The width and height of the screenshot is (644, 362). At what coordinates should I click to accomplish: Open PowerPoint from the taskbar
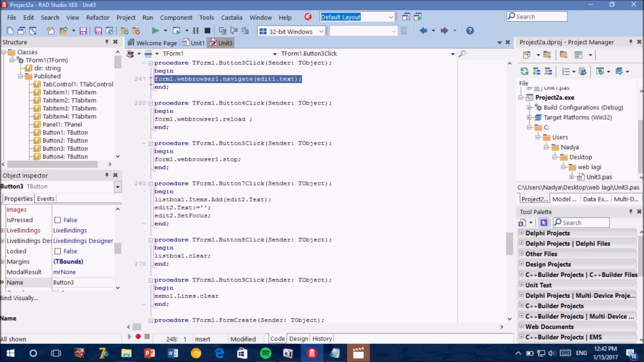tap(149, 353)
